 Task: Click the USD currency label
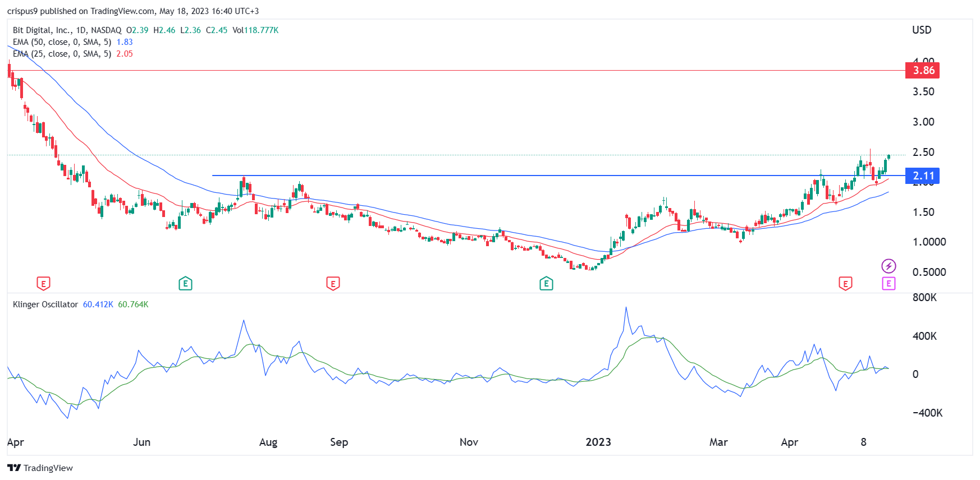click(922, 30)
